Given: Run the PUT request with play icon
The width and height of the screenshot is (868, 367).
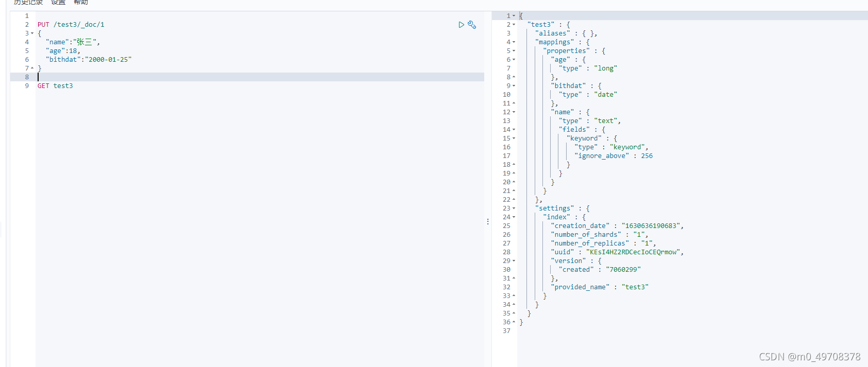Looking at the screenshot, I should (x=461, y=25).
